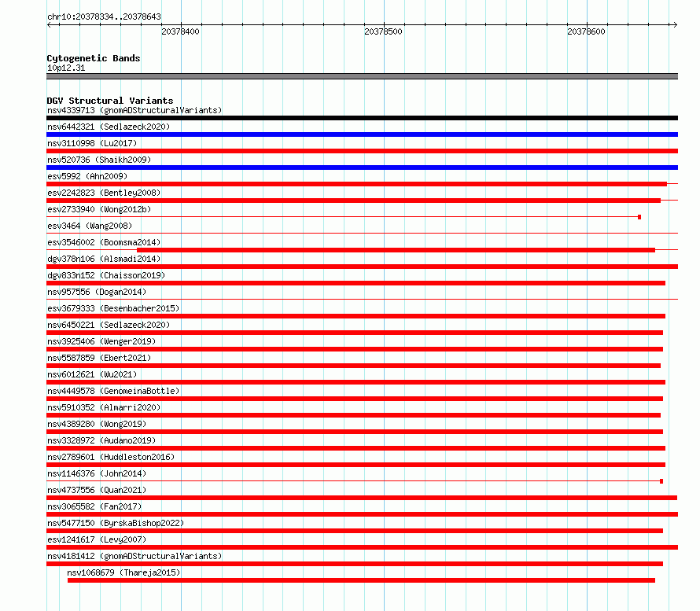The width and height of the screenshot is (700, 611).
Task: Click the nsv3110998 (Lu2017) label
Action: [92, 143]
